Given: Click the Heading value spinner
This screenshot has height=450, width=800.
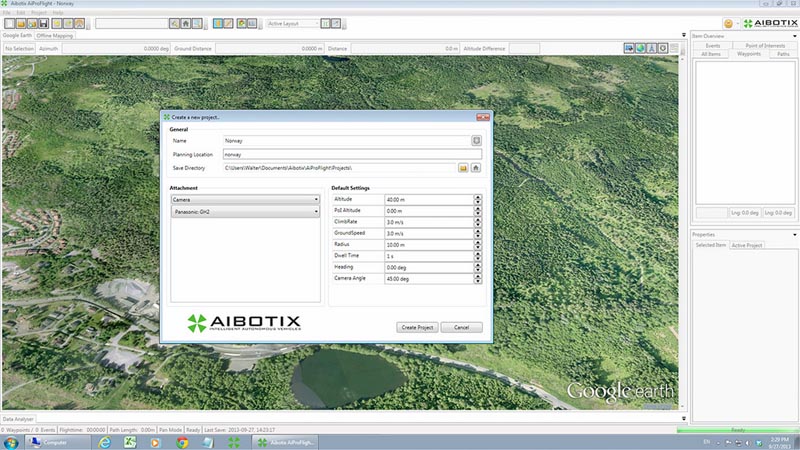Looking at the screenshot, I should (x=478, y=267).
